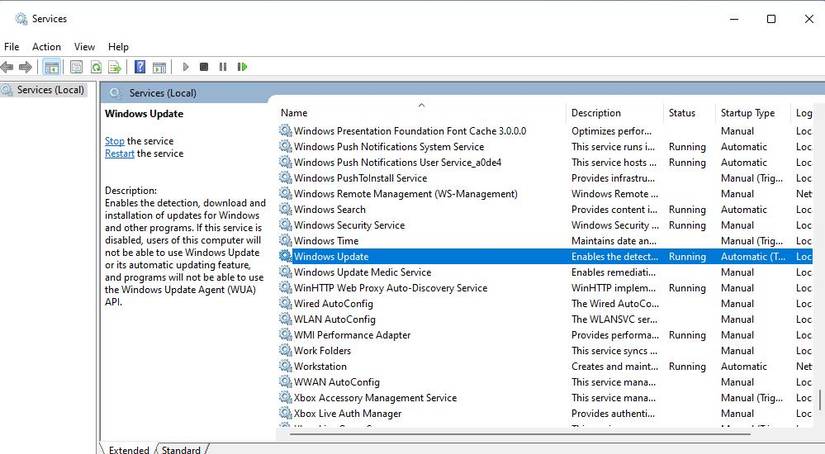Screen dimensions: 825x454
Task: Select Windows Remote Management (WS-Management)
Action: coord(406,194)
